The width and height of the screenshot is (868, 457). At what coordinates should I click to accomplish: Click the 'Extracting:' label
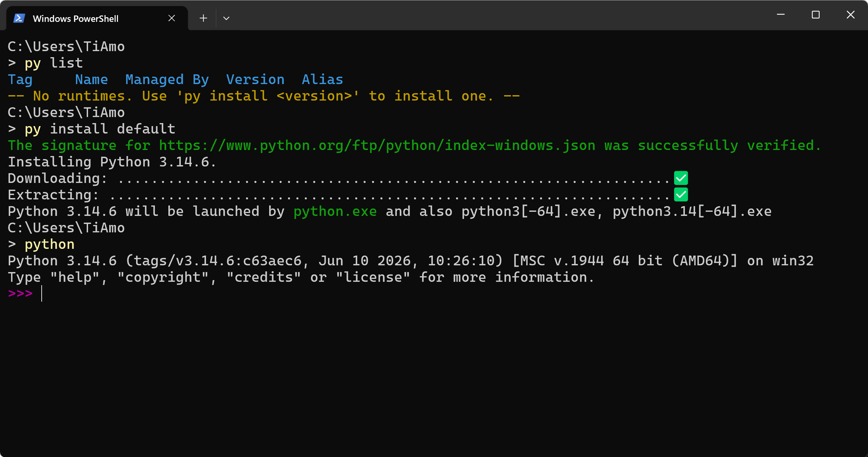53,195
